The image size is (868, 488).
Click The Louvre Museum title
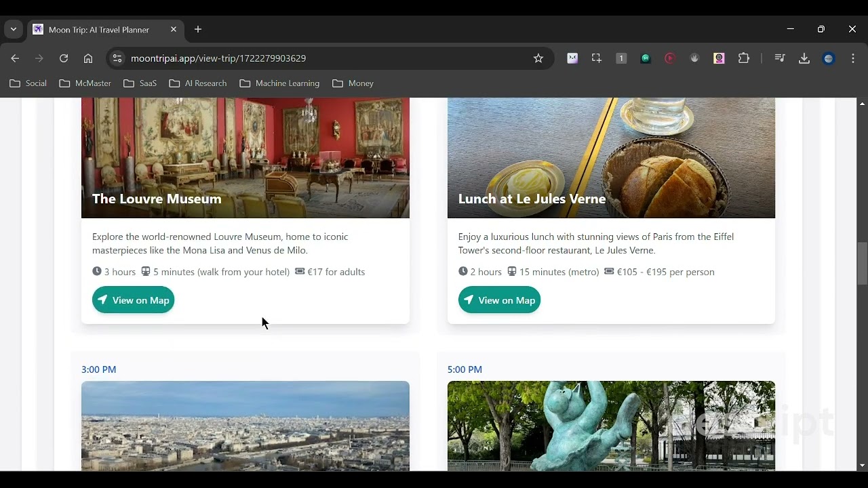157,199
